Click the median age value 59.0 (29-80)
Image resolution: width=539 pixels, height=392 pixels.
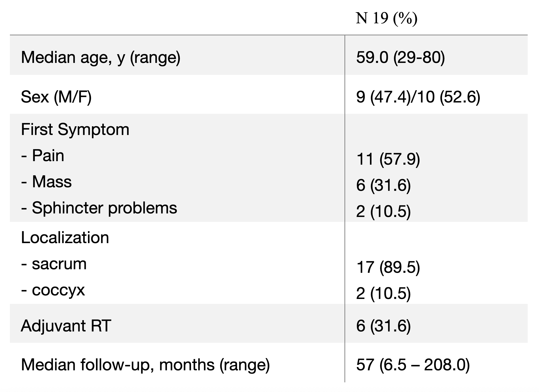click(x=400, y=57)
